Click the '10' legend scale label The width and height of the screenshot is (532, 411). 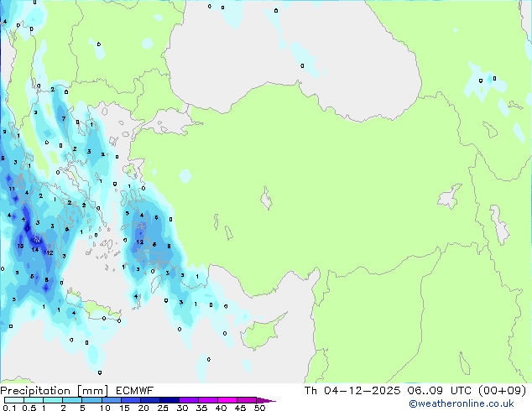[105, 408]
